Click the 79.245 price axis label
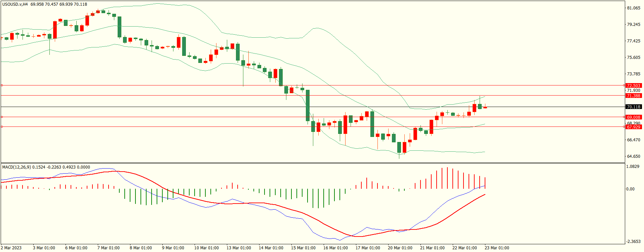 [x=634, y=25]
